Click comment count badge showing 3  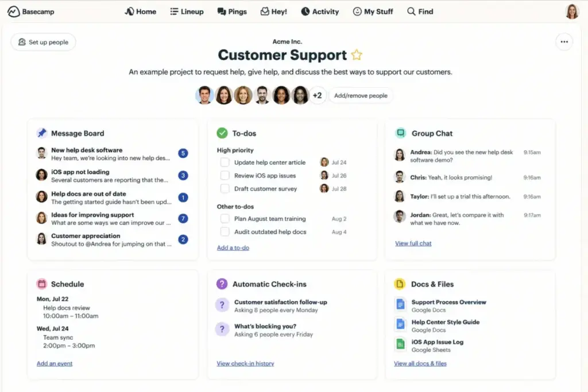183,176
